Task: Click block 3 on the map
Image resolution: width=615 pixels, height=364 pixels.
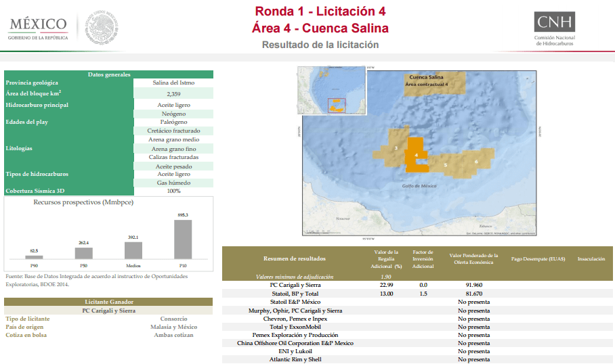Action: point(392,149)
